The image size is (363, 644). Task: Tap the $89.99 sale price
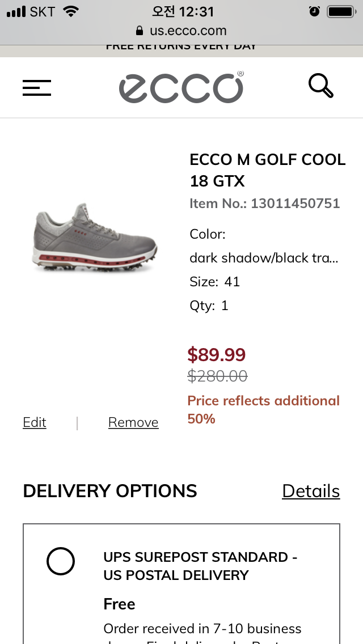pyautogui.click(x=217, y=355)
